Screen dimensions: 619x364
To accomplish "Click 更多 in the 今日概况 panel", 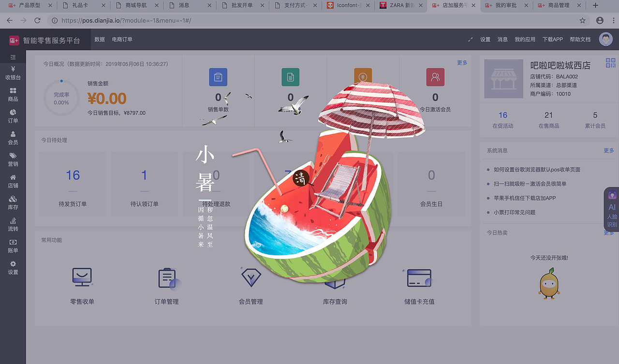I will 462,63.
